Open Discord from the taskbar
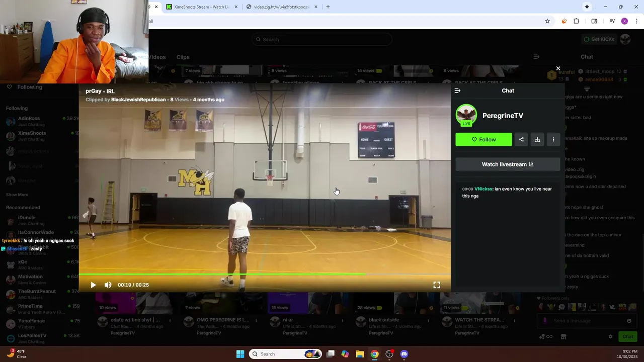This screenshot has height=362, width=644. (404, 354)
